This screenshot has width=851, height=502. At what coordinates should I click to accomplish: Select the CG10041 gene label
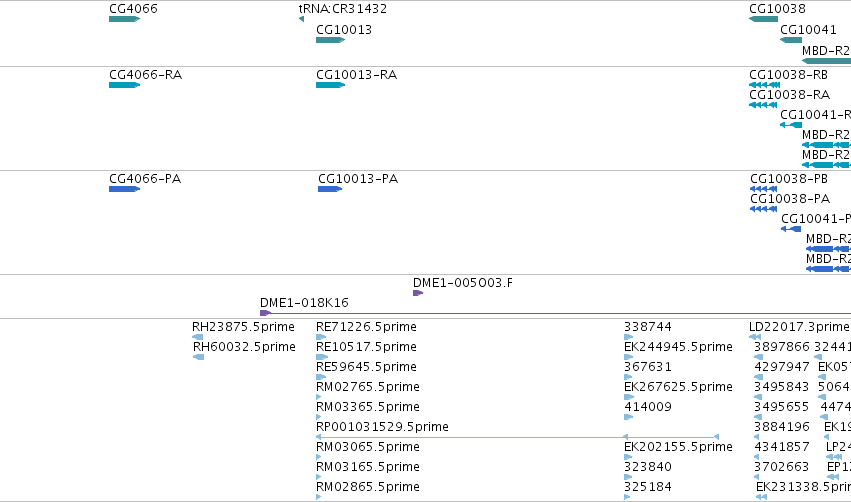(x=808, y=30)
